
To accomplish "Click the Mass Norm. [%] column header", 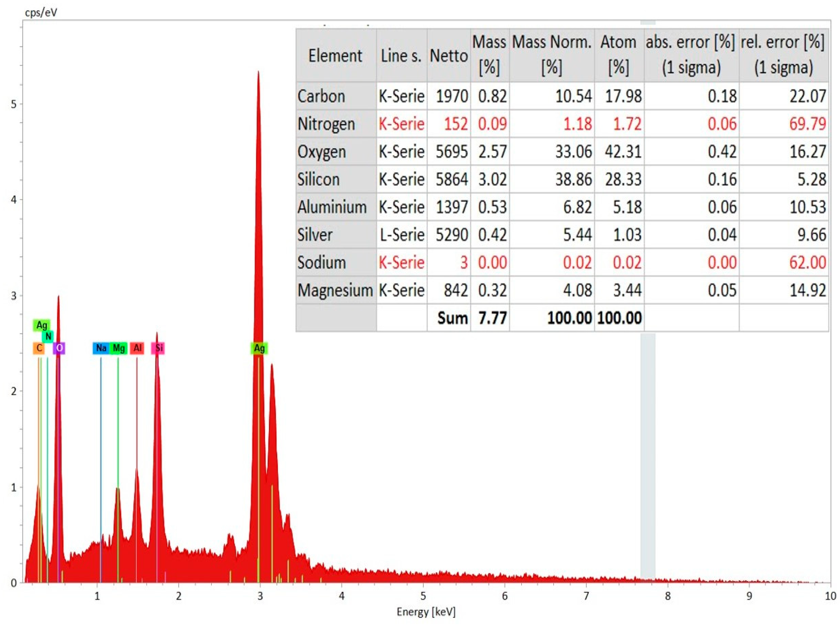I will [x=552, y=55].
